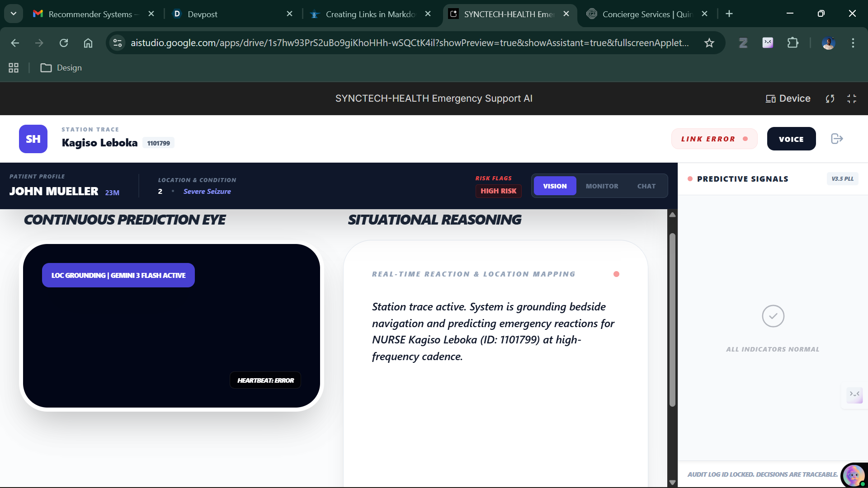Click the SH station logo icon
This screenshot has width=868, height=488.
(x=33, y=139)
